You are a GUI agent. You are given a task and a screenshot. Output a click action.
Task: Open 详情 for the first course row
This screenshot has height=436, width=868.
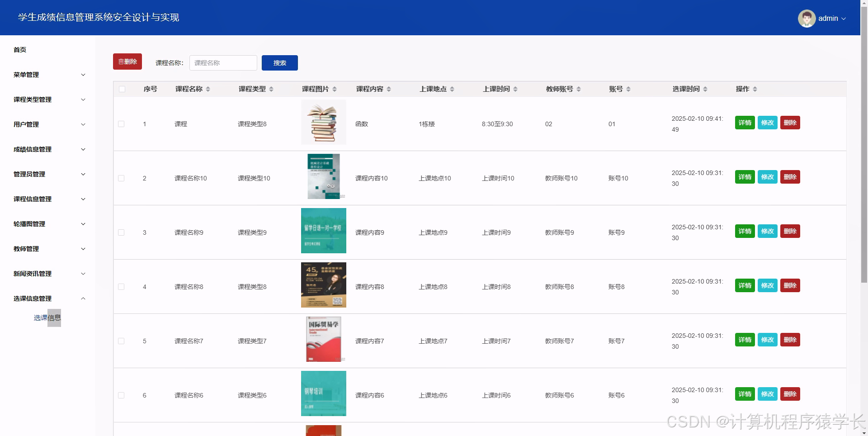tap(745, 122)
